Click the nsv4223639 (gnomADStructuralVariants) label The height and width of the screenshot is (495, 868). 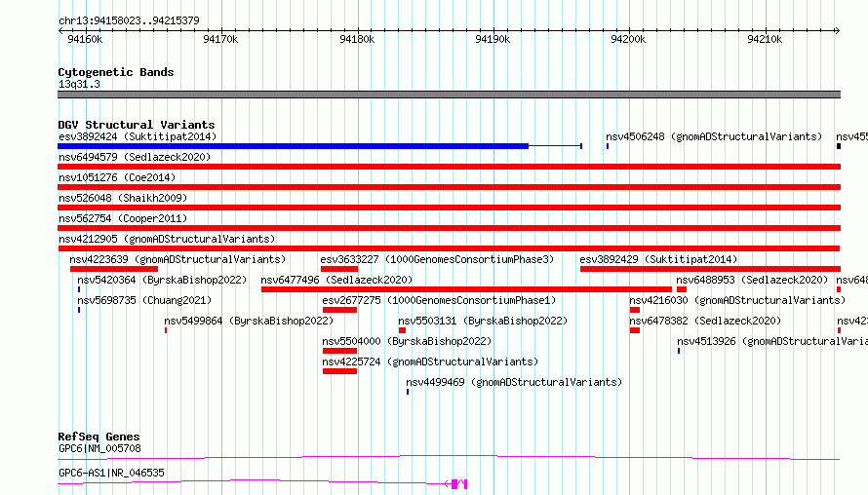(x=178, y=259)
